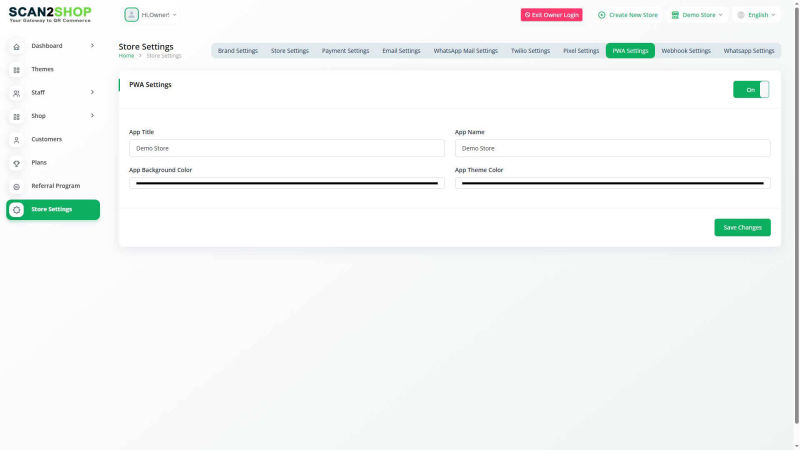The height and width of the screenshot is (450, 800).
Task: Click the Referral Program icon
Action: pyautogui.click(x=16, y=187)
